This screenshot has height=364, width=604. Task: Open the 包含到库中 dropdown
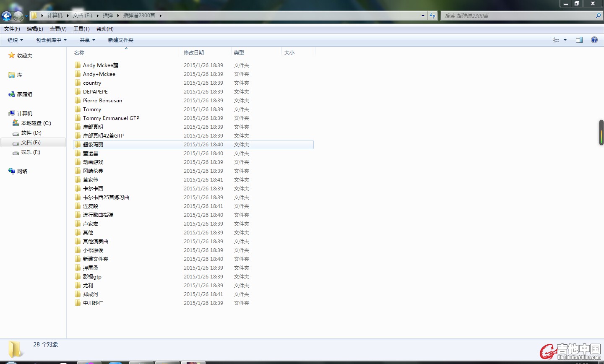(51, 40)
